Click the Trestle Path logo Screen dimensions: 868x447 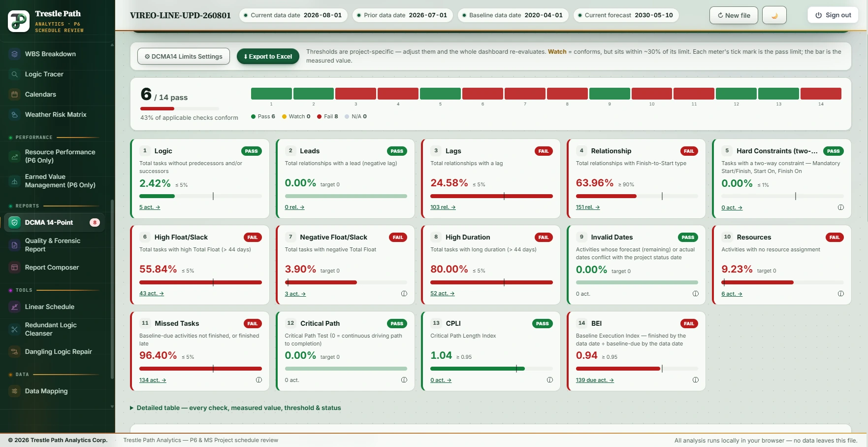point(19,21)
